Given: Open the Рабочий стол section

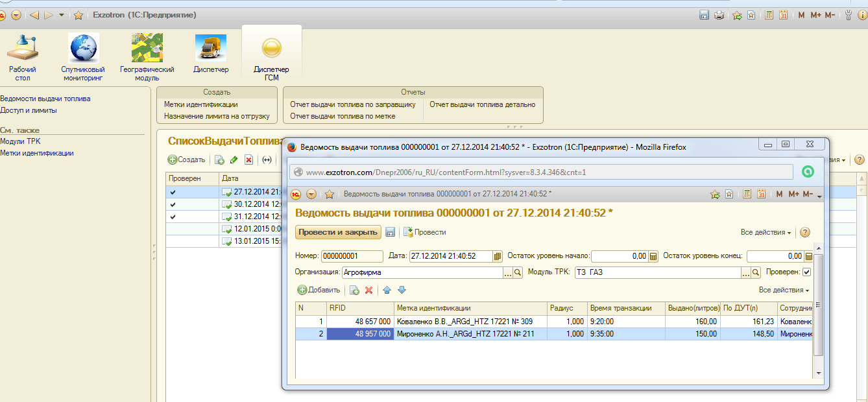Looking at the screenshot, I should [23, 57].
